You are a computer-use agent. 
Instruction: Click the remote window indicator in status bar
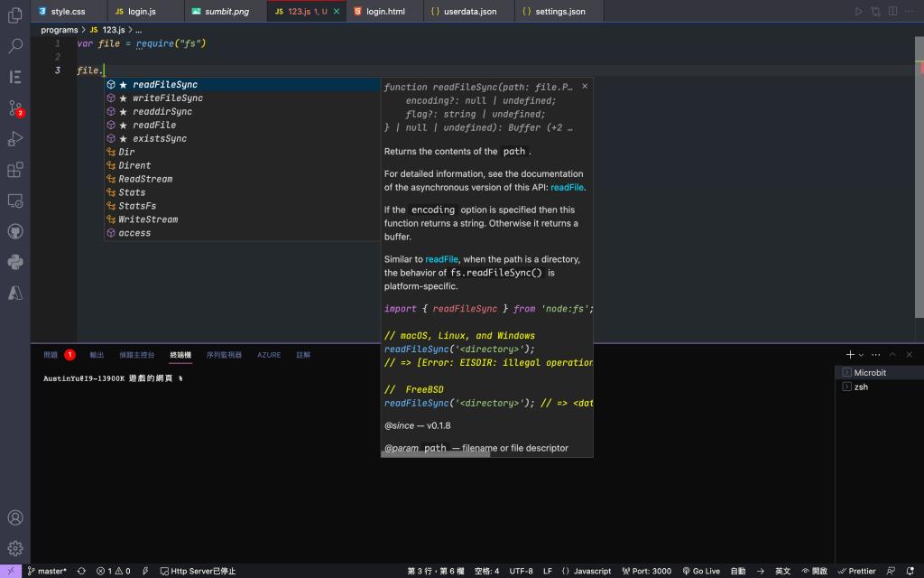point(11,571)
